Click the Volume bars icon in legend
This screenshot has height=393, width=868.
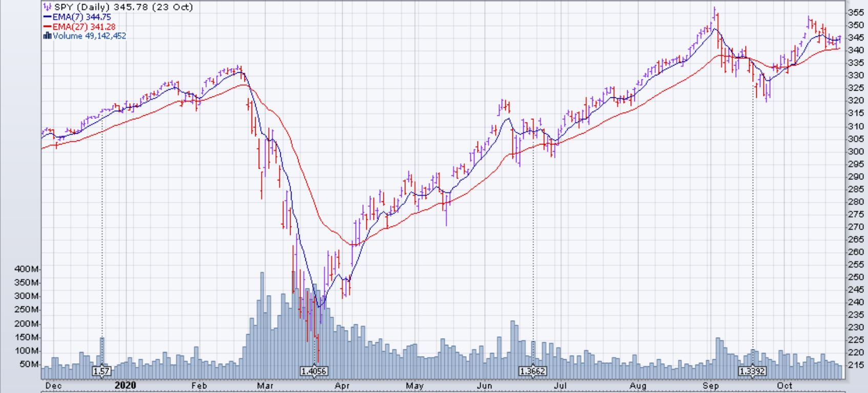[48, 36]
